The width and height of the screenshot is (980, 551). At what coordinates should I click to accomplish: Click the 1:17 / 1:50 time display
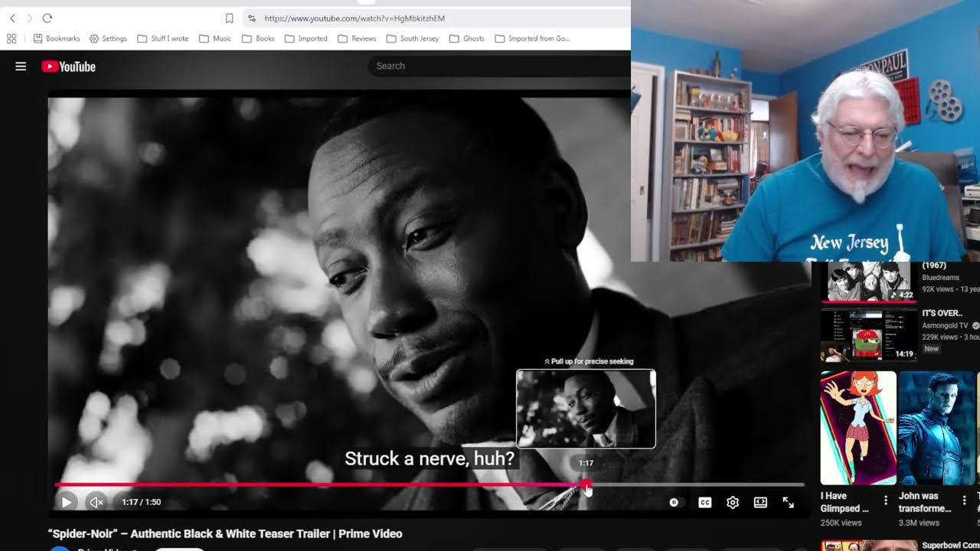tap(142, 502)
